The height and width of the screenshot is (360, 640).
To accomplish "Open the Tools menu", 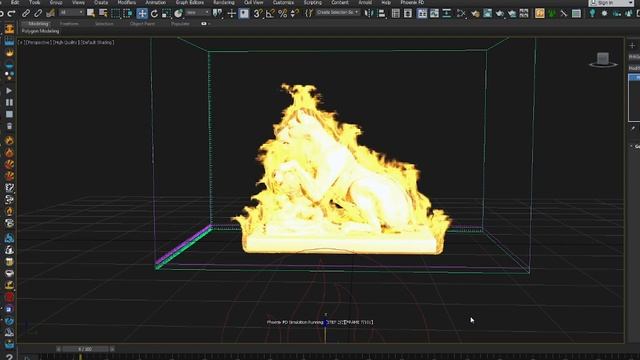I will coord(34,2).
